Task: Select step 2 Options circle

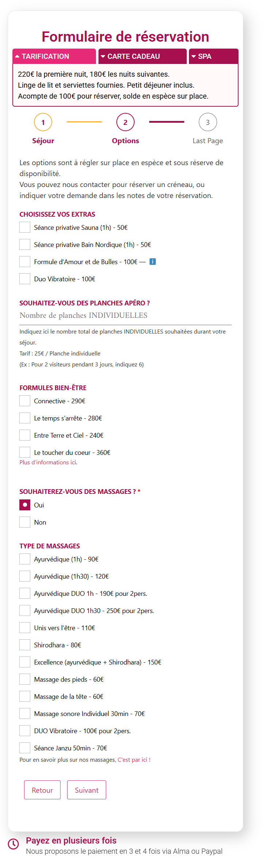Action: [125, 122]
